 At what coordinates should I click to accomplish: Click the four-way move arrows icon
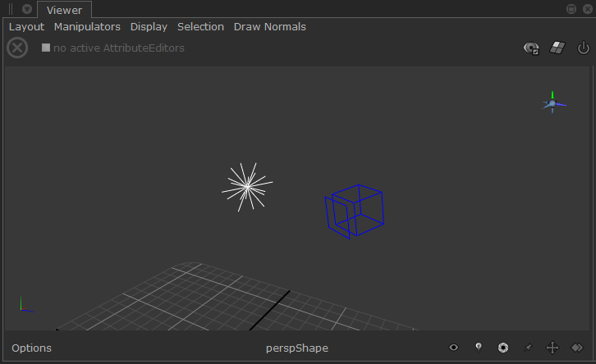coord(552,348)
